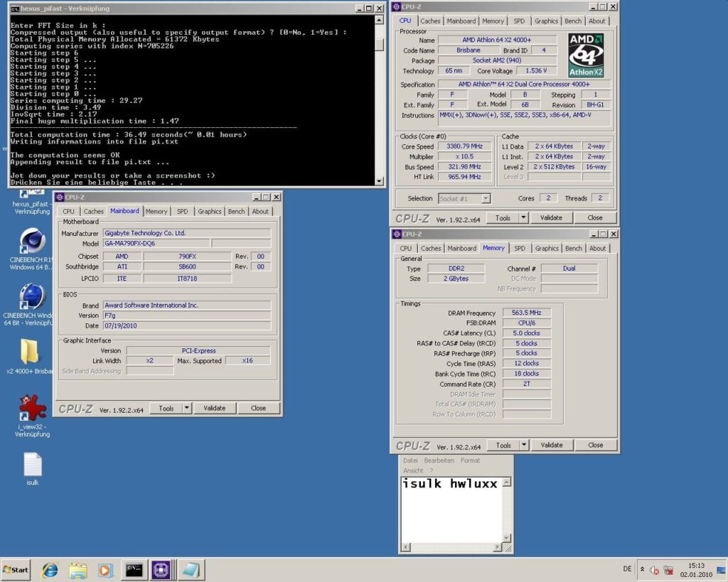Click the Core Speed value 3380.79 MHz
This screenshot has height=582, width=728.
click(x=464, y=146)
